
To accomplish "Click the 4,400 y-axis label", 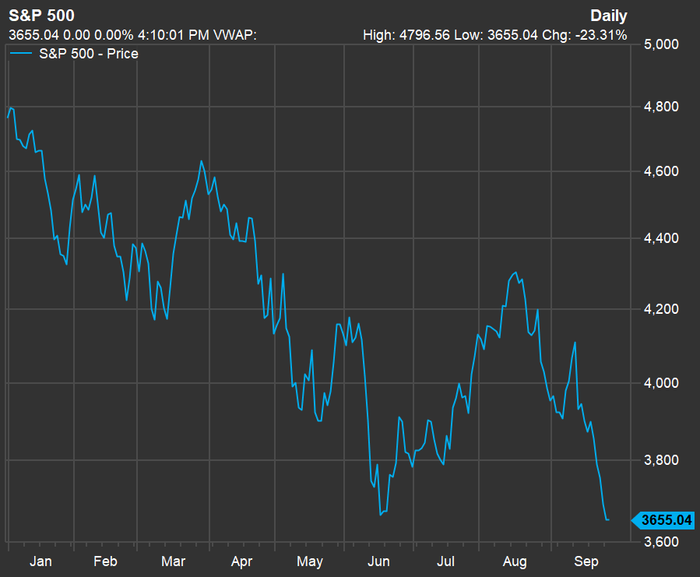I will click(x=661, y=238).
